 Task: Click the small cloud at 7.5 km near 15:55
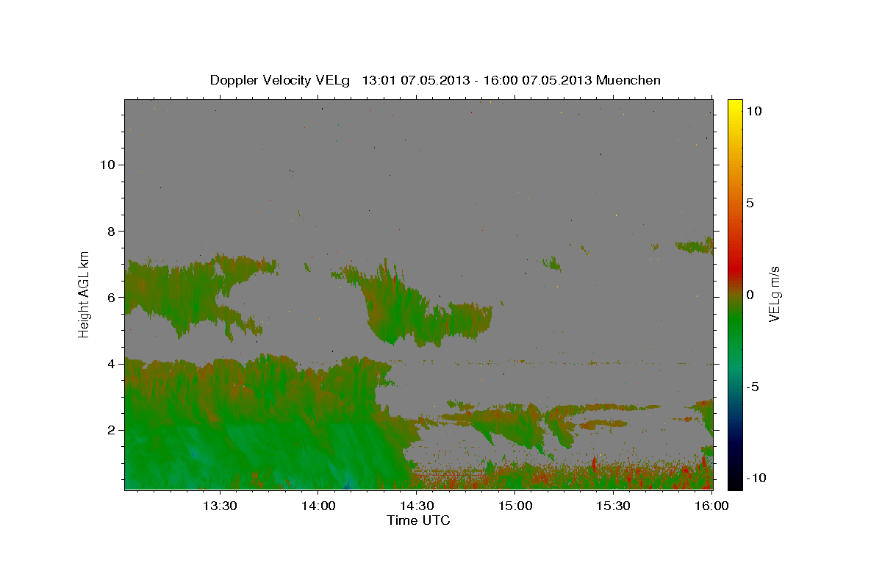pos(695,245)
